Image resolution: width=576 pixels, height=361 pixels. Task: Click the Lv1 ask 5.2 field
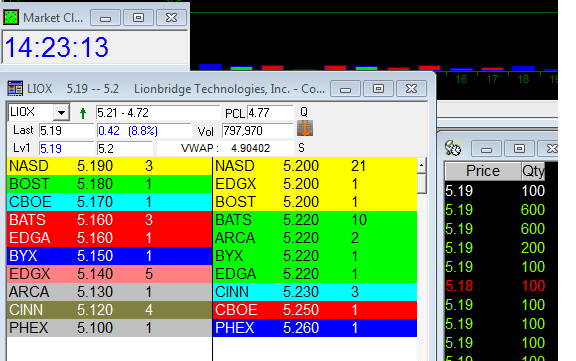click(x=125, y=149)
